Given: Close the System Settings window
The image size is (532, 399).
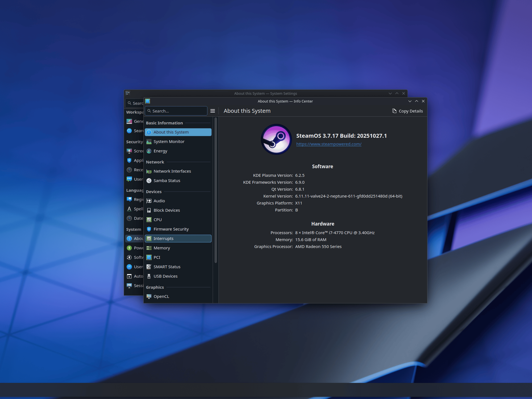Looking at the screenshot, I should point(403,94).
